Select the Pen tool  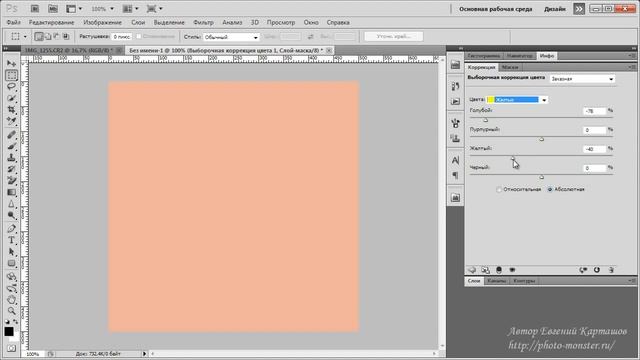[11, 229]
